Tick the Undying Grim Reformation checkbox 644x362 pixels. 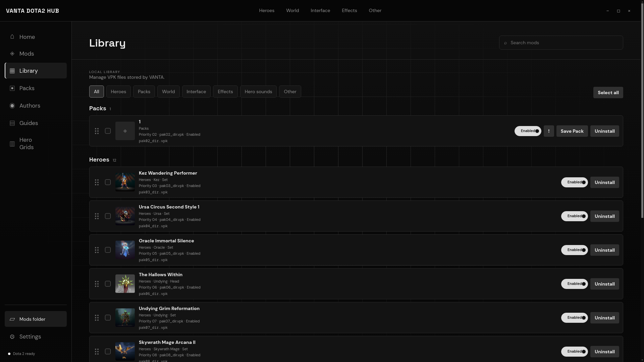(x=108, y=318)
